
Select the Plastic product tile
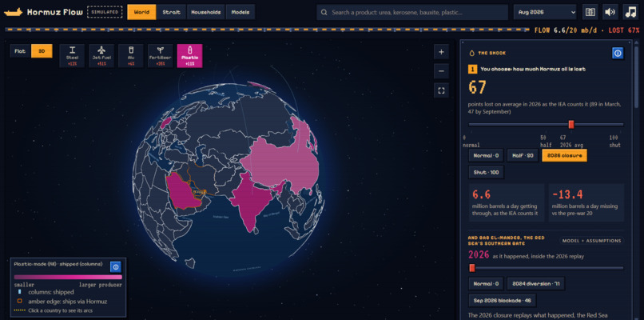point(189,56)
